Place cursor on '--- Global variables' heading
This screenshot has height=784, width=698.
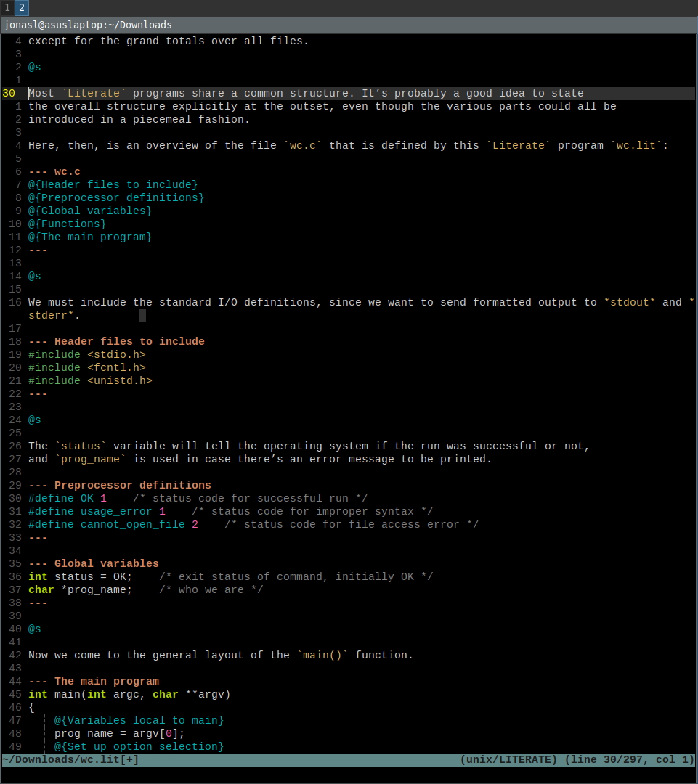click(94, 563)
